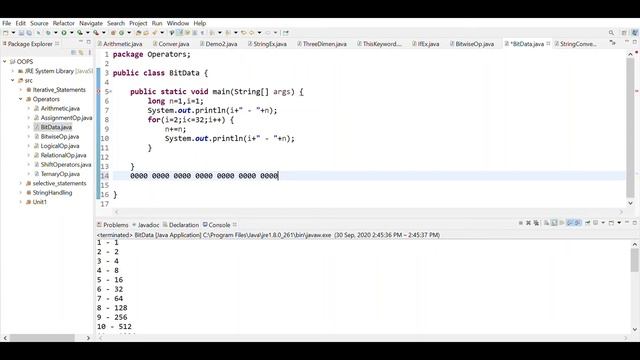Switch to the Arithmetic.java editor tab
This screenshot has height=360, width=640.
(120, 44)
